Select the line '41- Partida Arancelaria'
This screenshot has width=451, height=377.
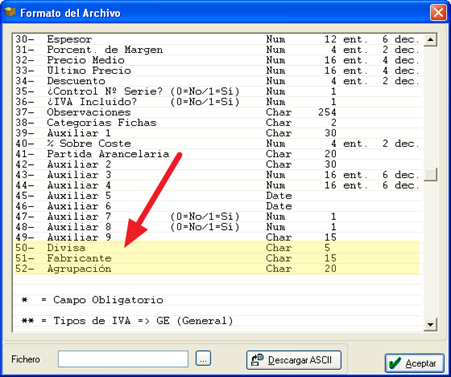coord(218,154)
